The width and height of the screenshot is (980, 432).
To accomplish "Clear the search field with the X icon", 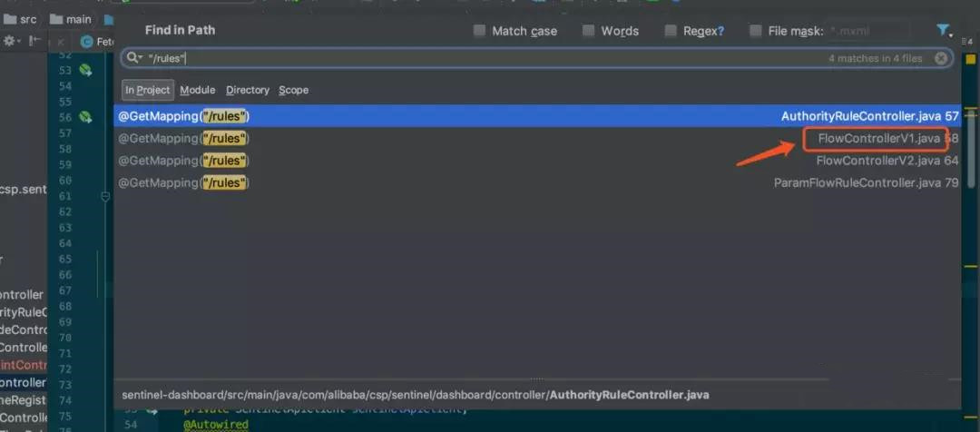I will (x=941, y=58).
